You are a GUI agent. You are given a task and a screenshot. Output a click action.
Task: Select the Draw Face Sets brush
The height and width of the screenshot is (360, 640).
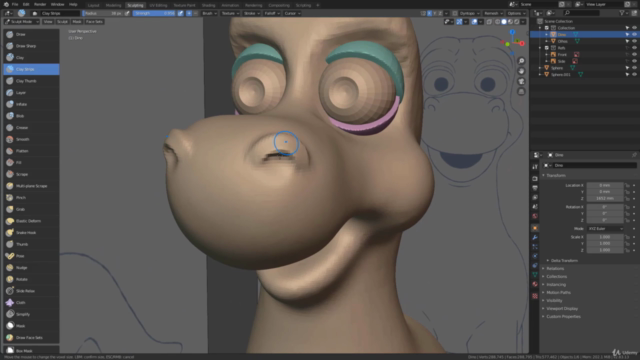(31, 338)
